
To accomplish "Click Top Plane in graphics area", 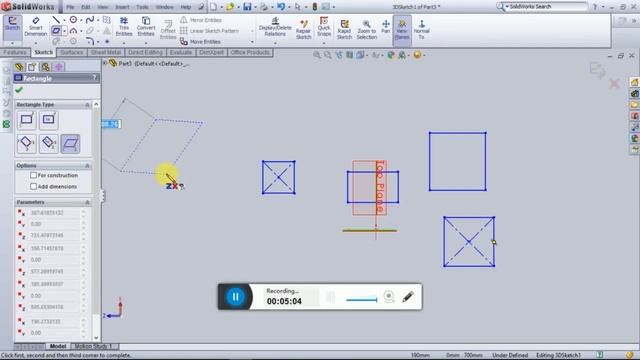I will coord(380,187).
